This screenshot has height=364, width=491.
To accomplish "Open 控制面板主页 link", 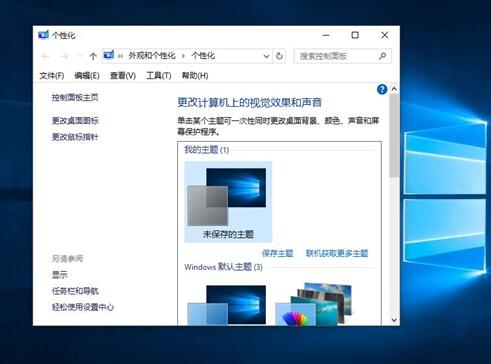I will [75, 97].
